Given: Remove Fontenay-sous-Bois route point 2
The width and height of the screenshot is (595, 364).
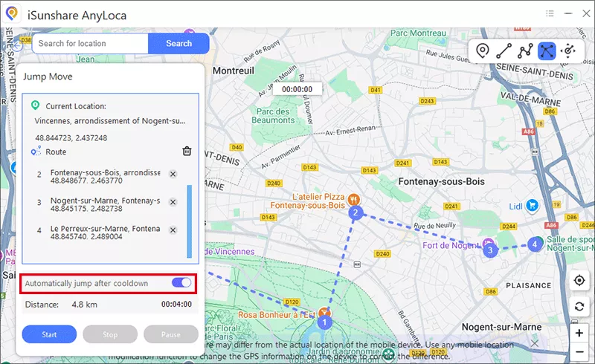Looking at the screenshot, I should click(x=173, y=175).
